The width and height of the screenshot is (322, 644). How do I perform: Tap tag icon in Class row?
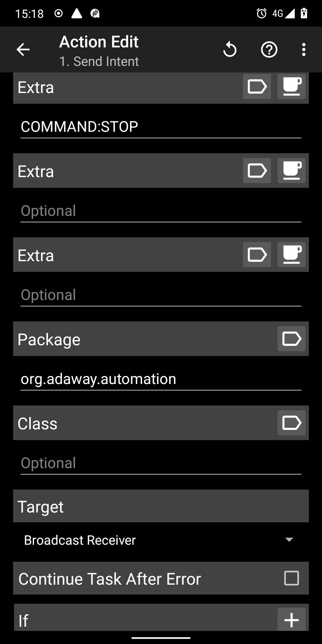pos(291,423)
